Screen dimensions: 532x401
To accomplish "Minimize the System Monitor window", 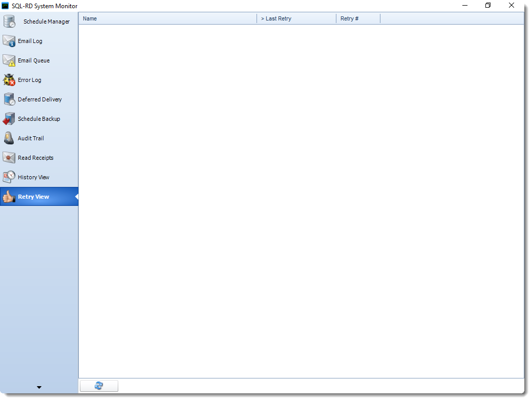I will pyautogui.click(x=465, y=6).
